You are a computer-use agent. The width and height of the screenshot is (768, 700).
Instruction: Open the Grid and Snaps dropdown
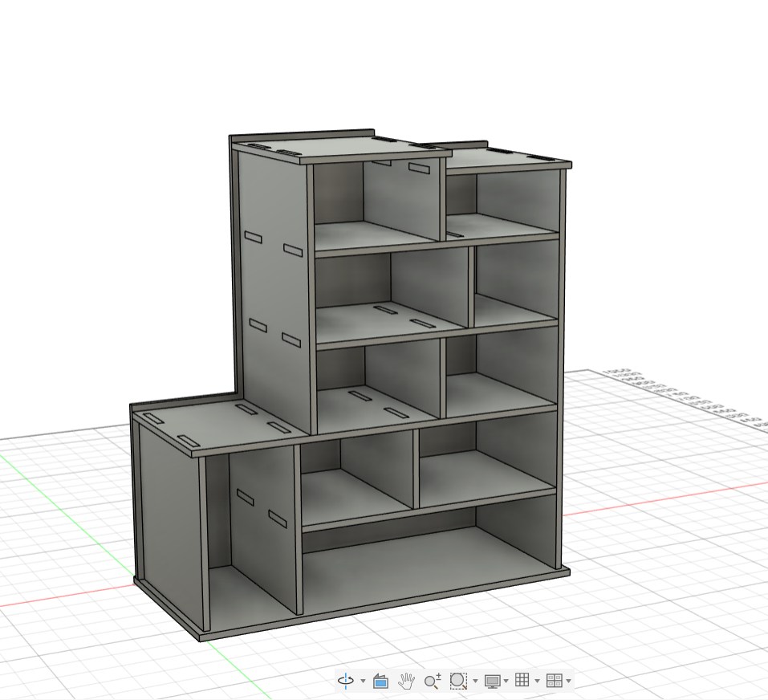pos(538,680)
